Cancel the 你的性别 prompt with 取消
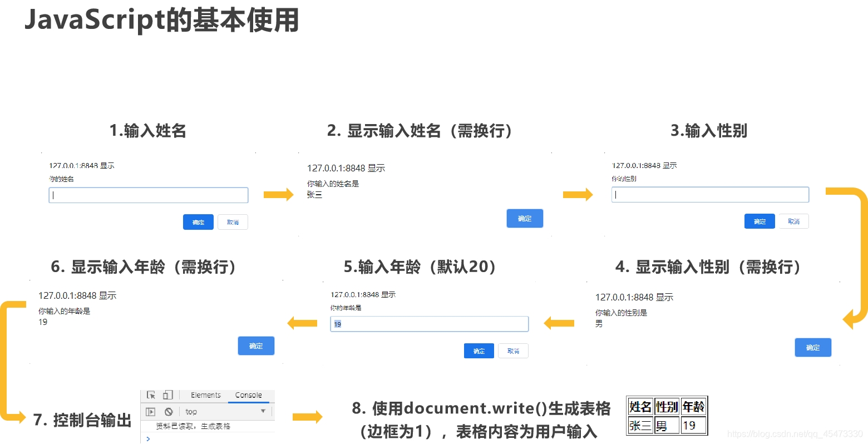 793,221
